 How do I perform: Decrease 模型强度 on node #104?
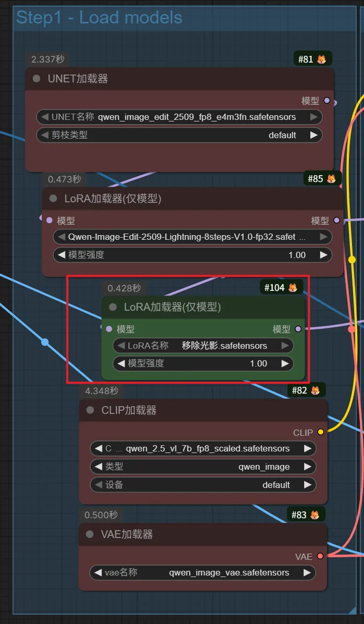tap(120, 363)
